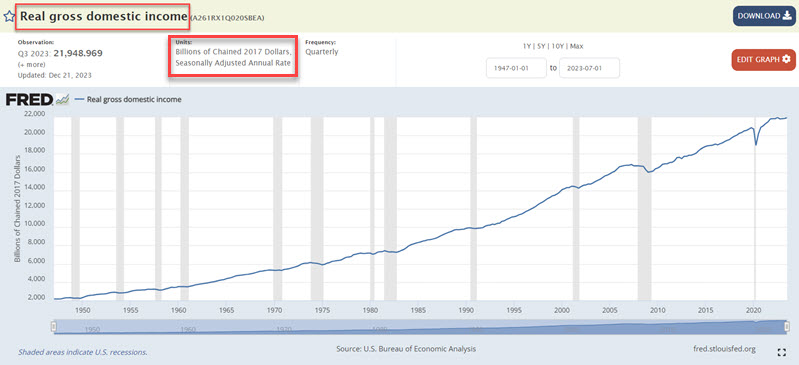Click the end date field 2023-07-01
Image resolution: width=799 pixels, height=365 pixels.
(590, 68)
